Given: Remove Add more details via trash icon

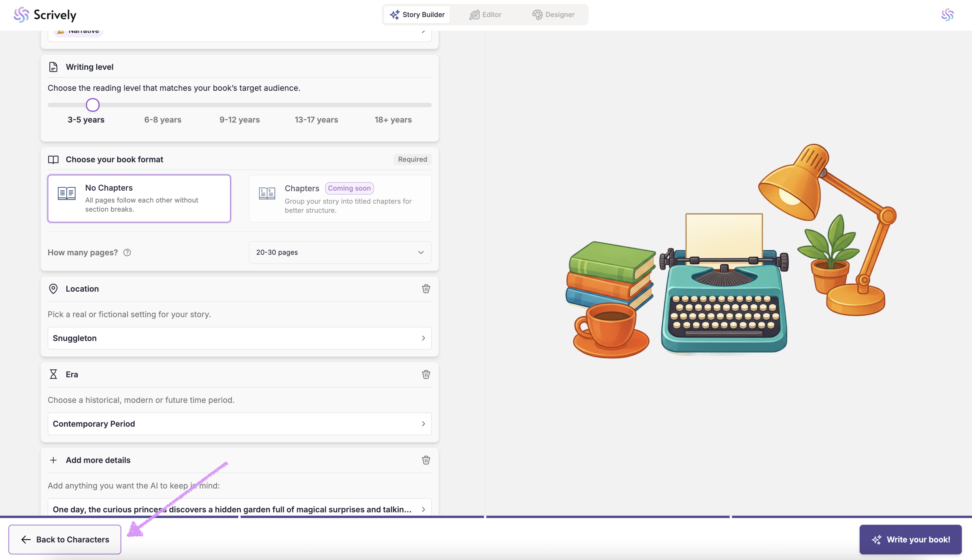Looking at the screenshot, I should point(426,460).
